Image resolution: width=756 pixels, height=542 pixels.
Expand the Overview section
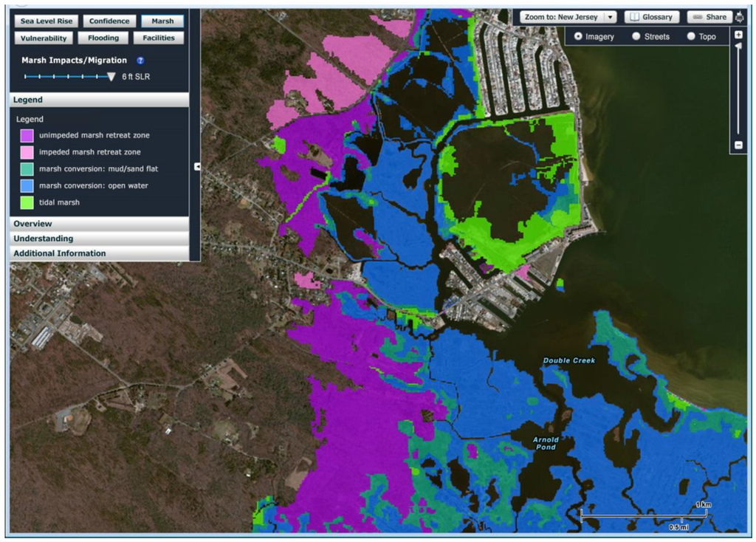tap(100, 224)
